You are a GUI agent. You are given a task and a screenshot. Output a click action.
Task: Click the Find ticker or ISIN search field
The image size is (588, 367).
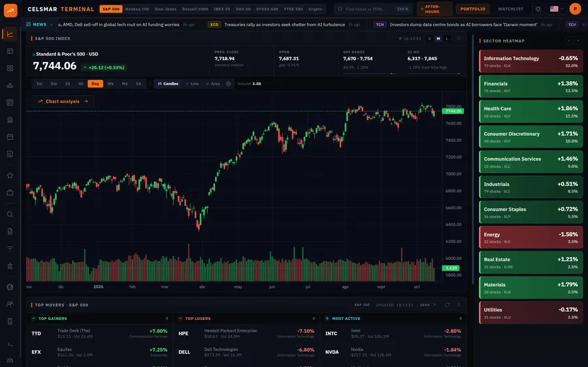coord(373,9)
